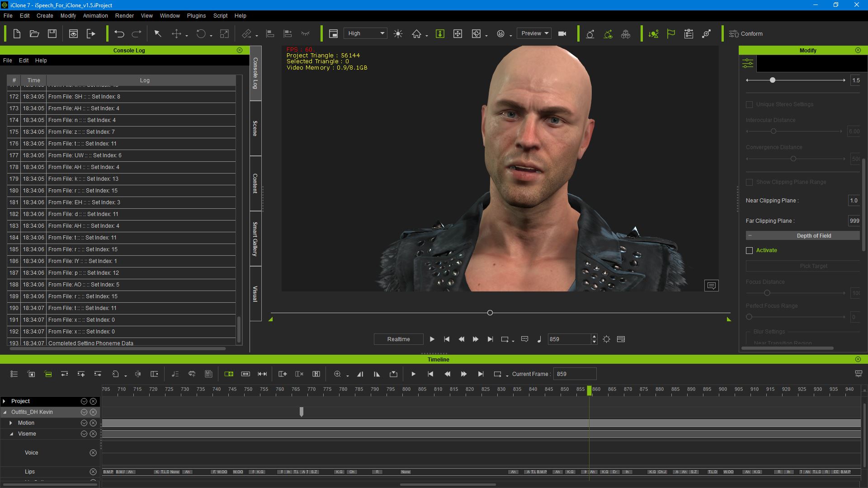
Task: Click X circle on Lips track
Action: (93, 472)
